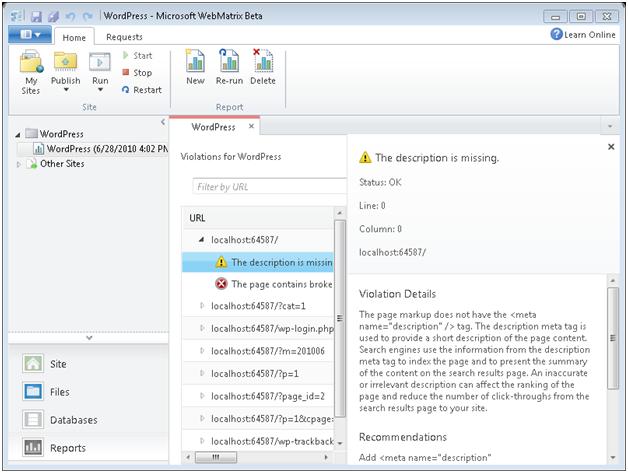Image resolution: width=628 pixels, height=473 pixels.
Task: Expand the localhost:64587/?m=201006 row
Action: tap(202, 350)
